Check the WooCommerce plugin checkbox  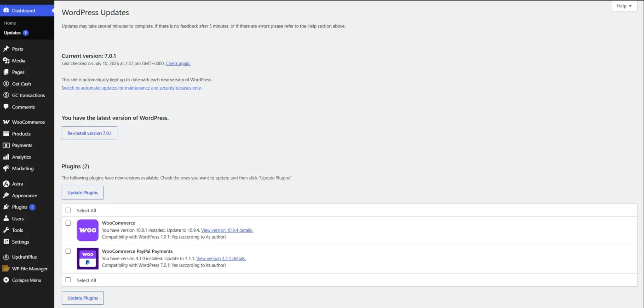(68, 223)
